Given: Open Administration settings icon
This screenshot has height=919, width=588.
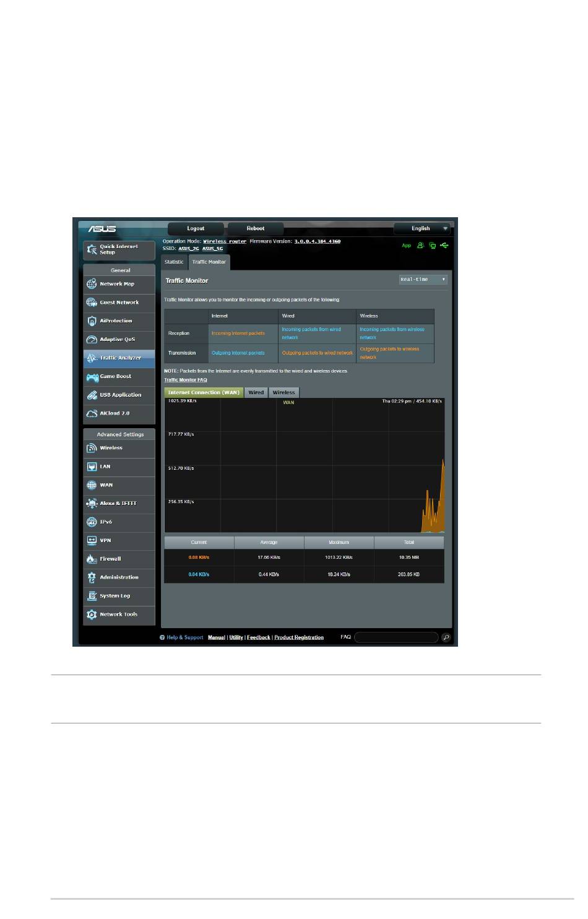Looking at the screenshot, I should (92, 577).
